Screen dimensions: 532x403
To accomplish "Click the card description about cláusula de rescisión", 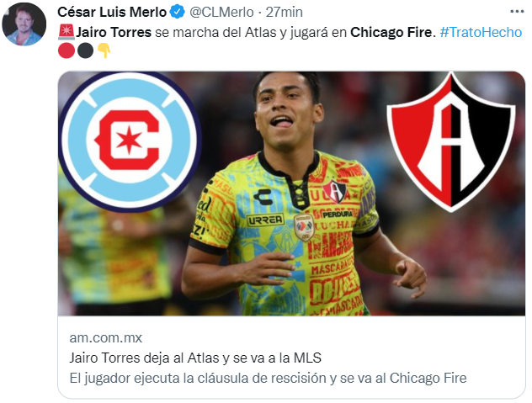I will tap(268, 378).
